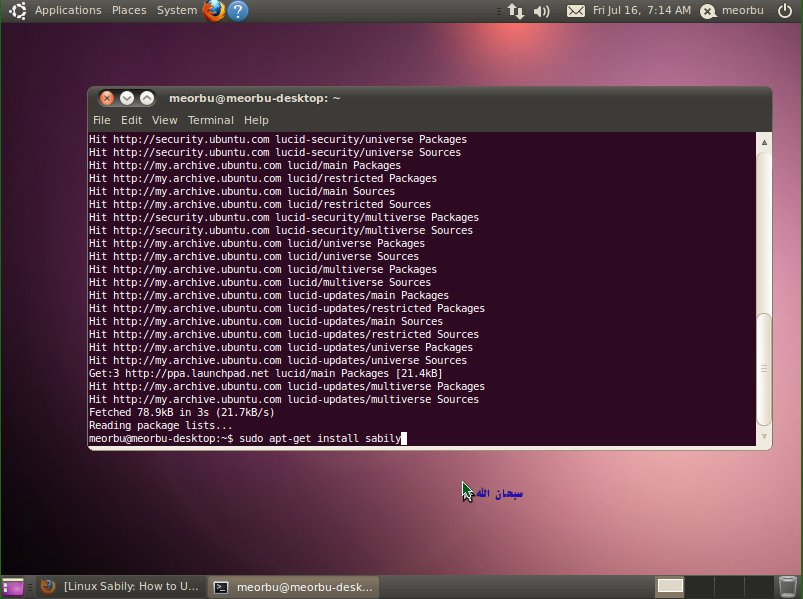Open the Applications menu

tap(68, 10)
